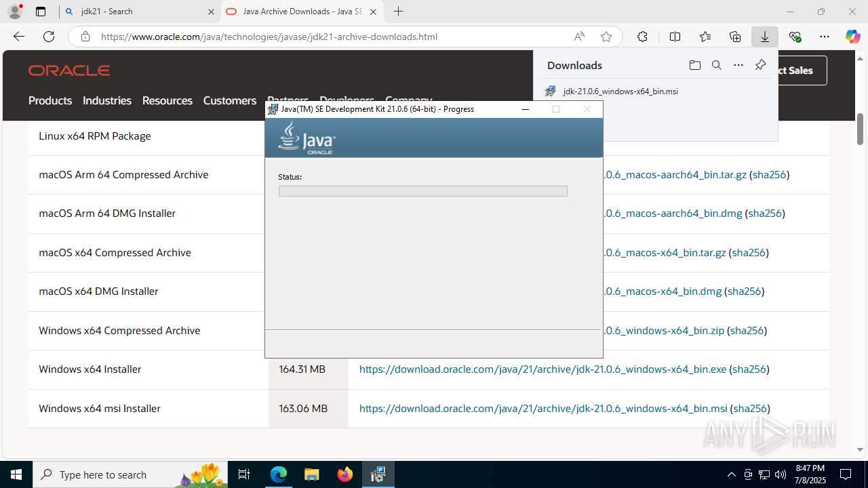The image size is (868, 488).
Task: Open Browser essentials icon
Action: [x=795, y=37]
